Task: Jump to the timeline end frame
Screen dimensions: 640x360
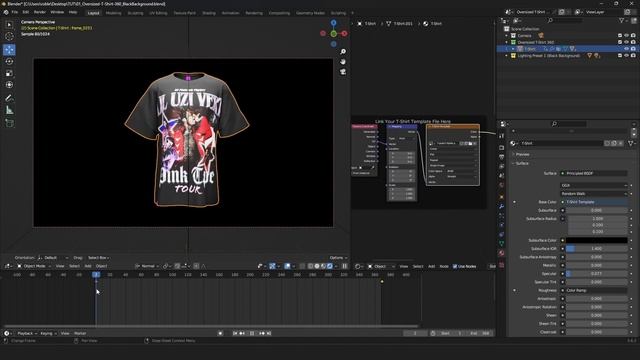Action: pos(268,333)
